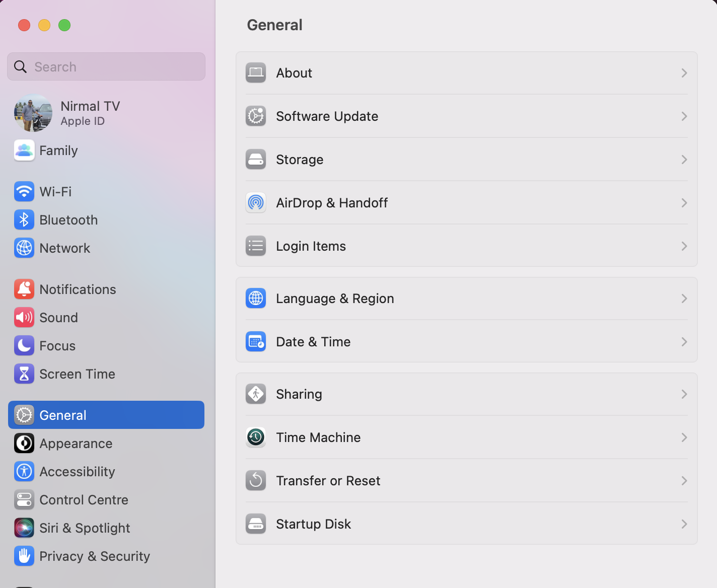Click the Wi-Fi label in sidebar
The image size is (717, 588).
55,192
